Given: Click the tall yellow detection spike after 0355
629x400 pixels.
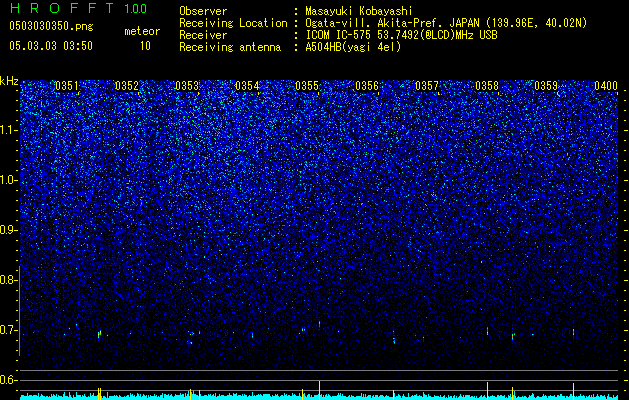Looking at the screenshot, I should 319,390.
